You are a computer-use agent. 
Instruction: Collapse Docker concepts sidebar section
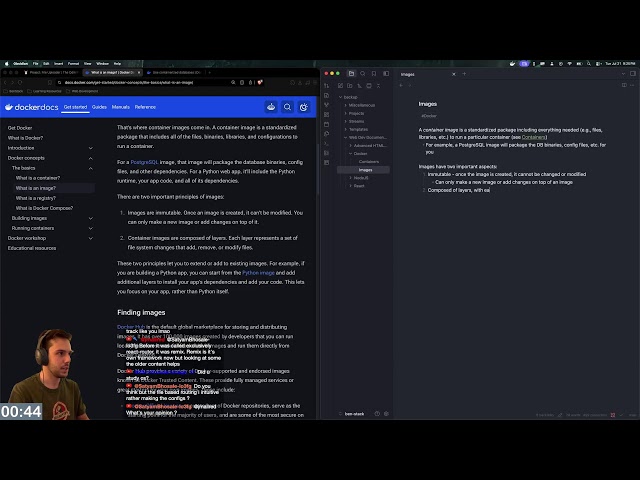point(91,158)
